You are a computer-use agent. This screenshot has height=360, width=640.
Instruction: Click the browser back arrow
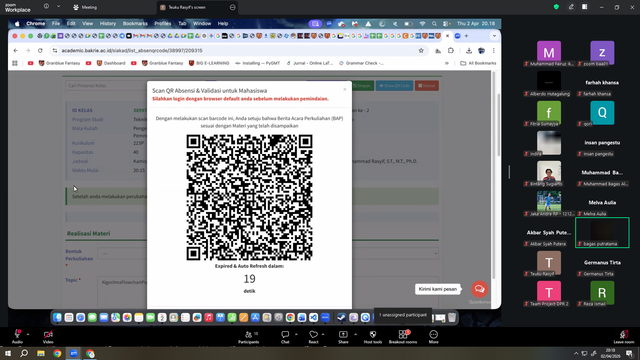pyautogui.click(x=16, y=51)
